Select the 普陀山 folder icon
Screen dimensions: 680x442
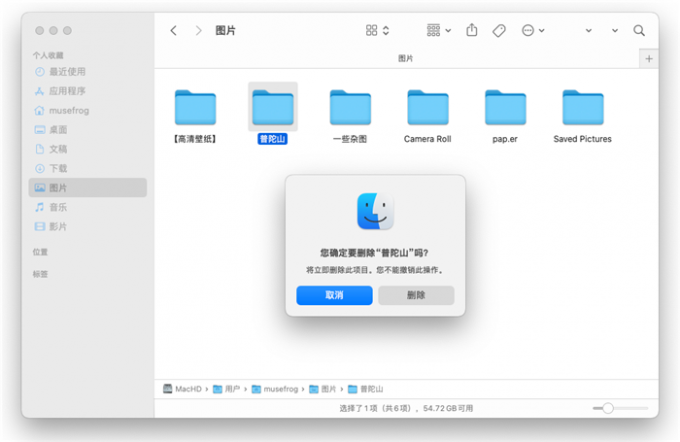273,107
